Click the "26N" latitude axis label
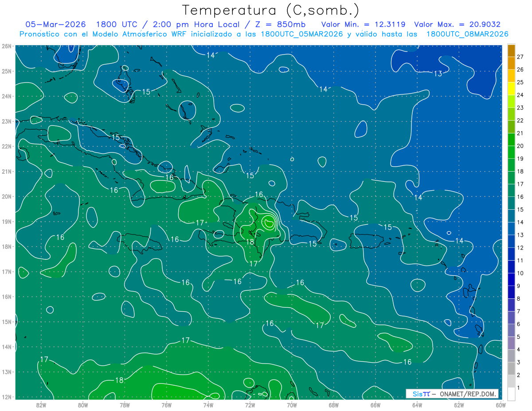 [x=6, y=46]
